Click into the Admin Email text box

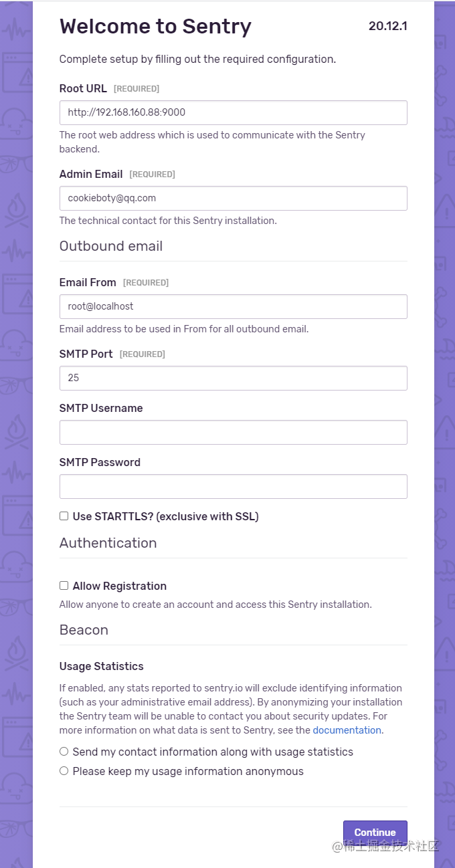click(233, 198)
